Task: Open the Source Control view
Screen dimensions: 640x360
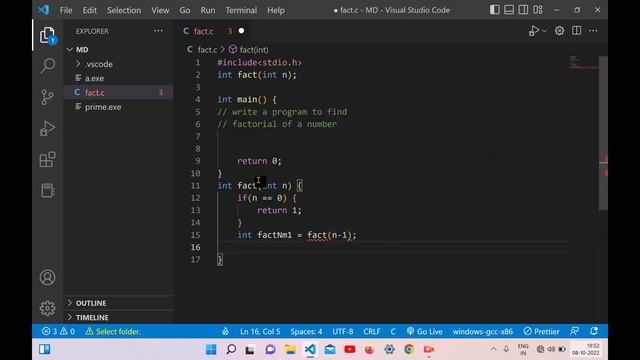Action: tap(47, 97)
